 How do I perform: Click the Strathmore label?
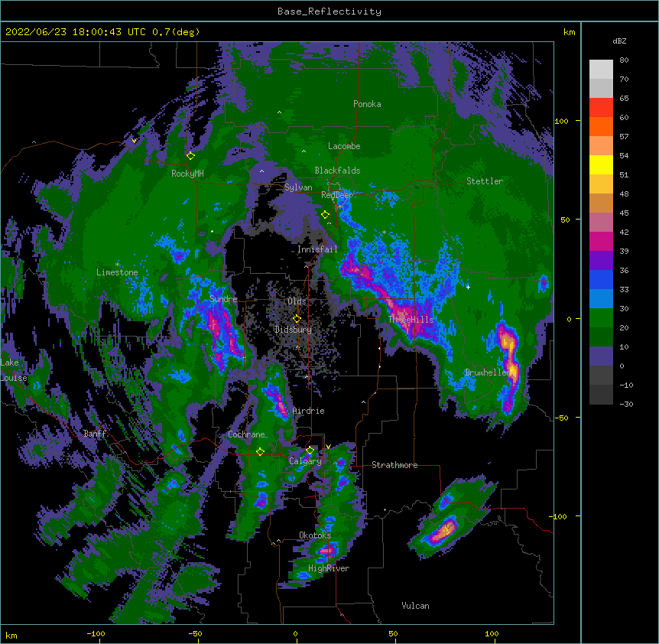tap(394, 465)
